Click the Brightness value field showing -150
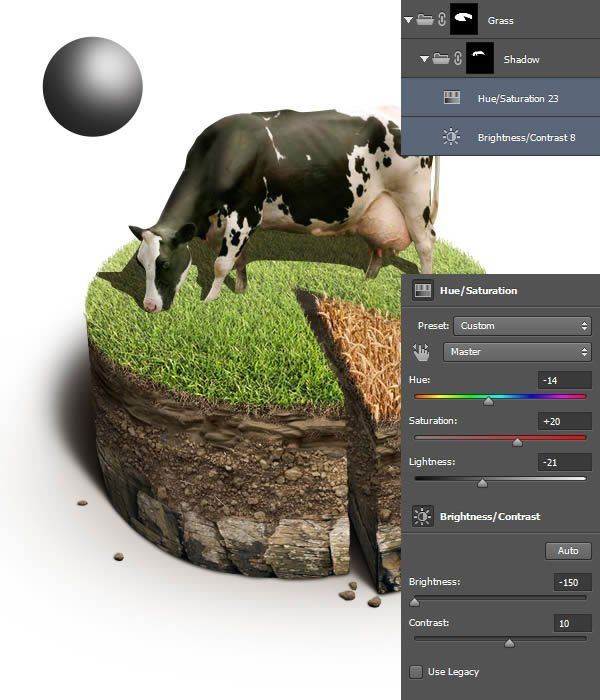 (573, 583)
